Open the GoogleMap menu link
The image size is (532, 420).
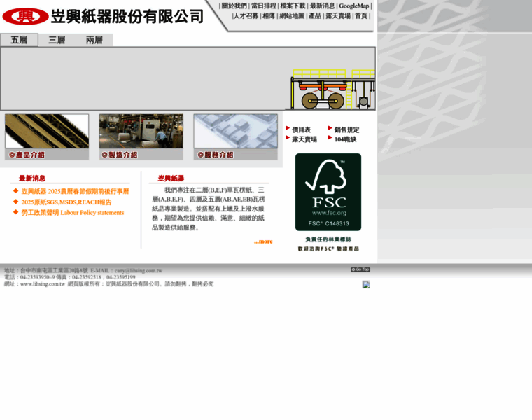(354, 6)
